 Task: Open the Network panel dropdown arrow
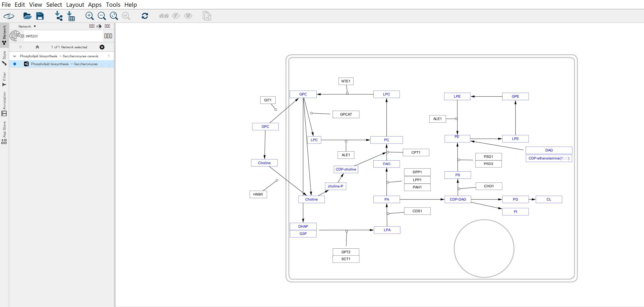[35, 27]
